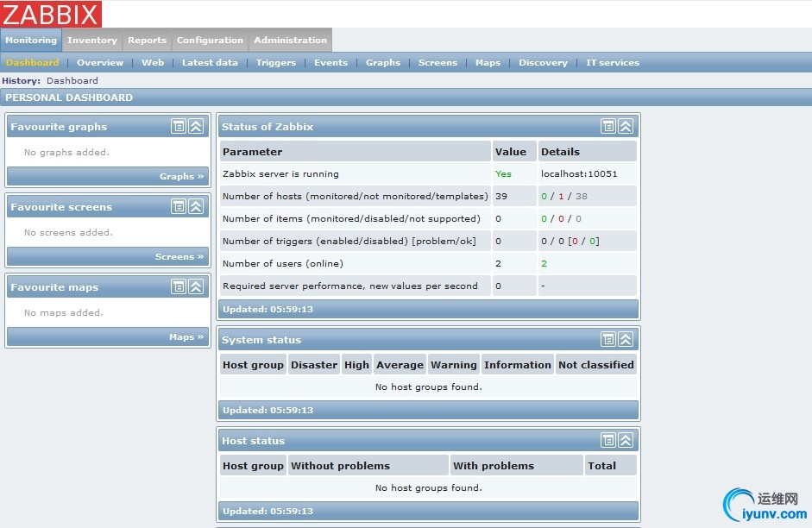Click the ZABBIX logo
Screen dimensions: 812x528
[51, 14]
